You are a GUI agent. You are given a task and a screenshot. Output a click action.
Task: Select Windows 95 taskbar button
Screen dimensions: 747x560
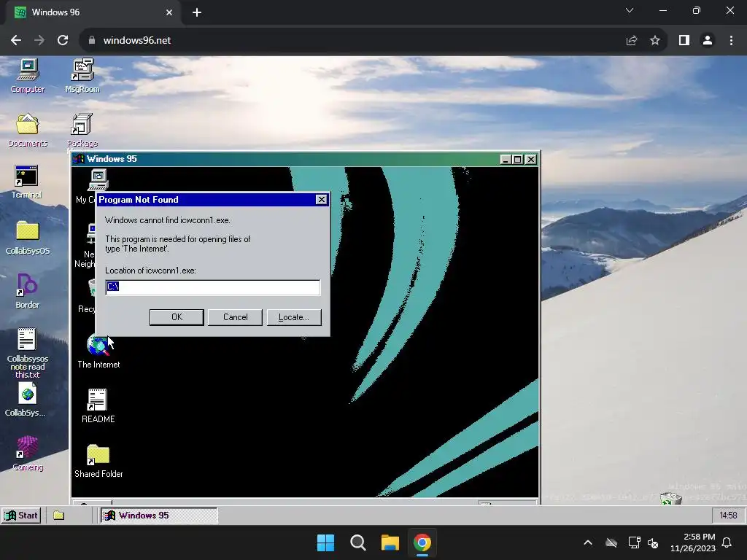[159, 516]
